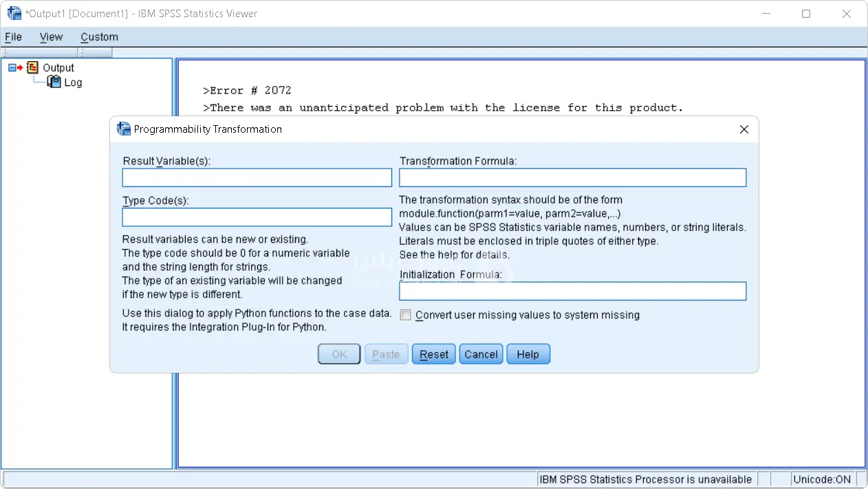Click the SPSS Viewer application title bar icon
868x489 pixels.
14,13
